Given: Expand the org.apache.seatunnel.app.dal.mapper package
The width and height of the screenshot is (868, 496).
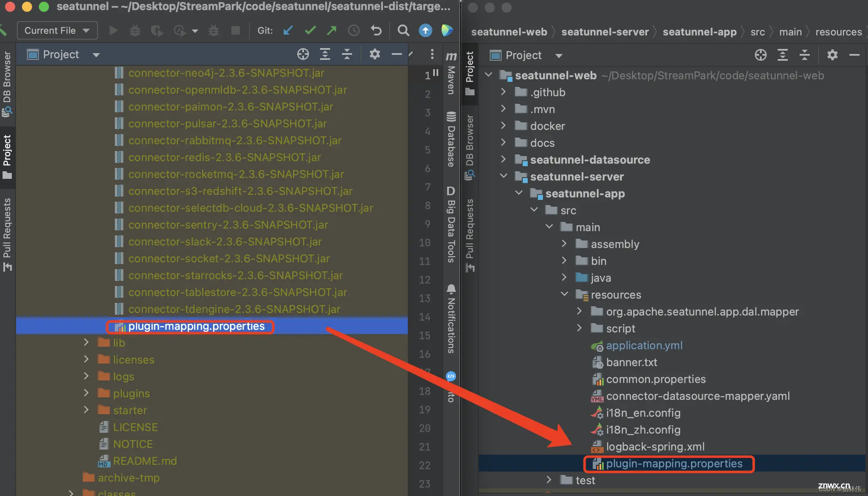Looking at the screenshot, I should pos(579,311).
